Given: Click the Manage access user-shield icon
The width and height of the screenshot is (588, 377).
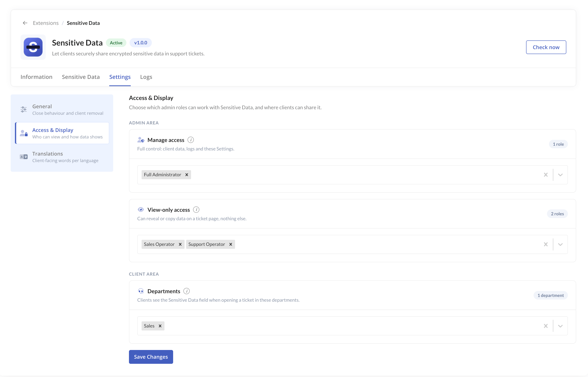Looking at the screenshot, I should [141, 140].
